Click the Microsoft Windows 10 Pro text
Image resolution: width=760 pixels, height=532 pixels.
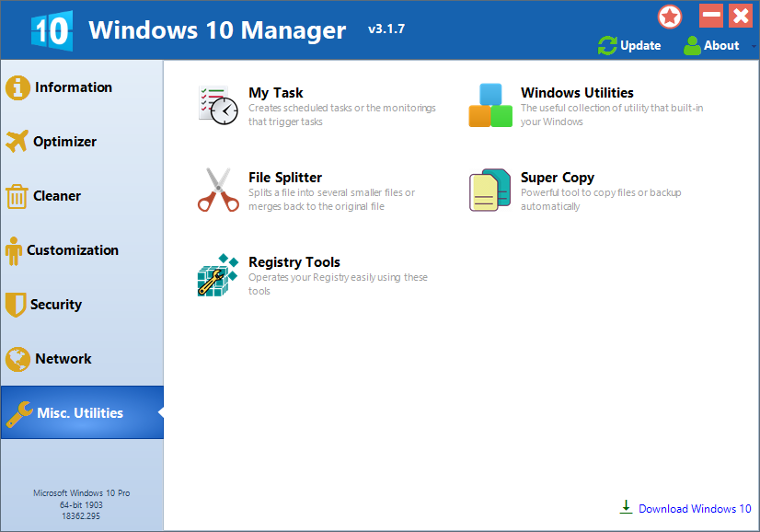81,492
